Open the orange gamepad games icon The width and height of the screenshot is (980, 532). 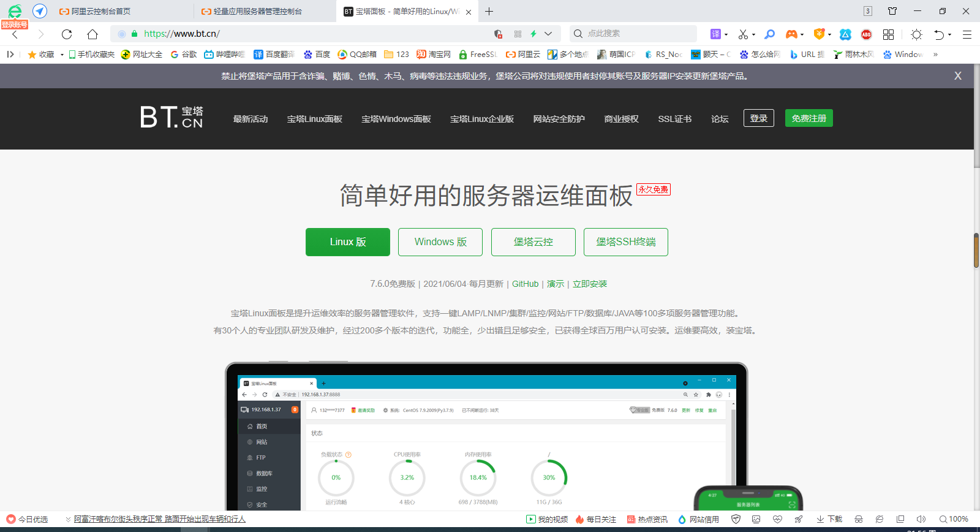click(x=791, y=34)
